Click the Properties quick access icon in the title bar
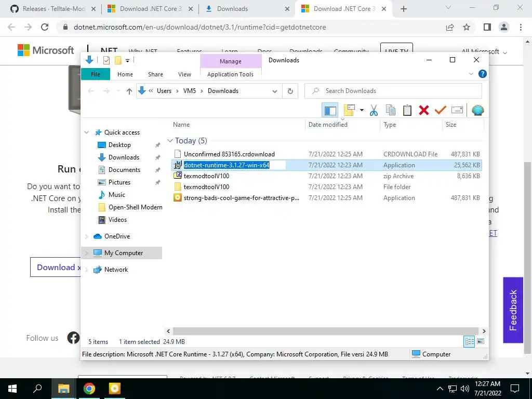This screenshot has width=532, height=399. coord(107,60)
